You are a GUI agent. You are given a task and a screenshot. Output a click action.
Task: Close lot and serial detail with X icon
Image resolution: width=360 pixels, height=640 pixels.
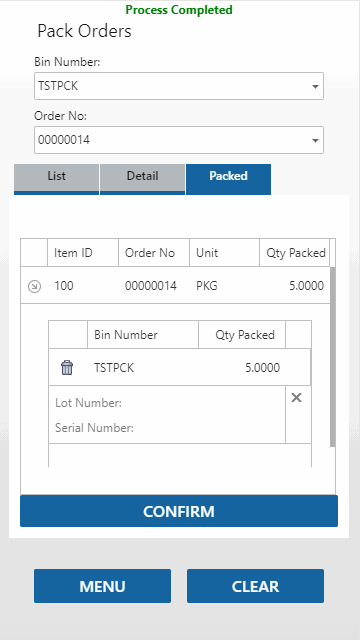296,398
